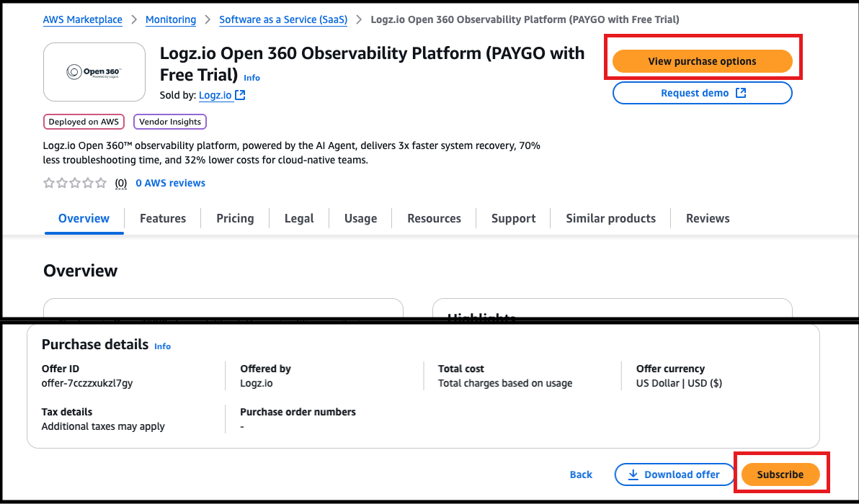The height and width of the screenshot is (504, 859).
Task: Click the Info link beside product title
Action: (252, 78)
